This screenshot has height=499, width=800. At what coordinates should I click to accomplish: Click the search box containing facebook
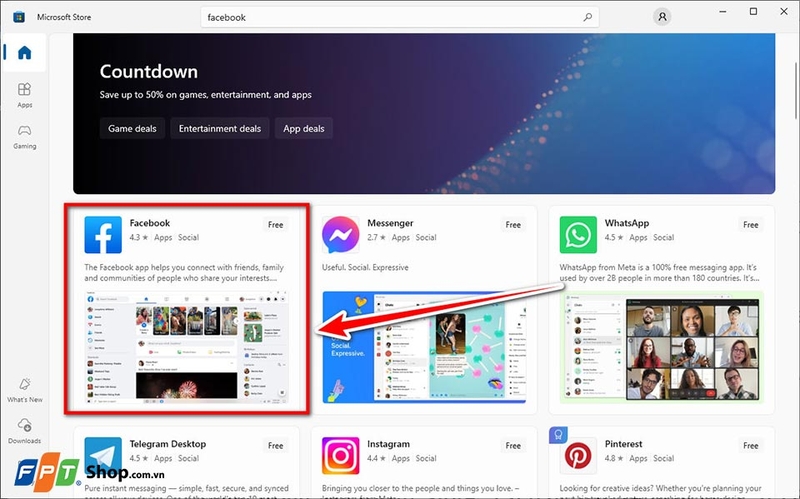[400, 17]
